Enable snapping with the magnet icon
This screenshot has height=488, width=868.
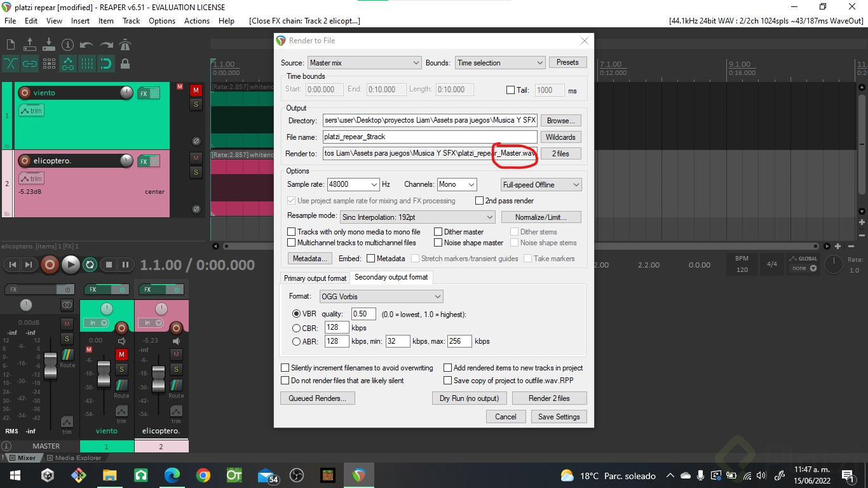[x=106, y=64]
